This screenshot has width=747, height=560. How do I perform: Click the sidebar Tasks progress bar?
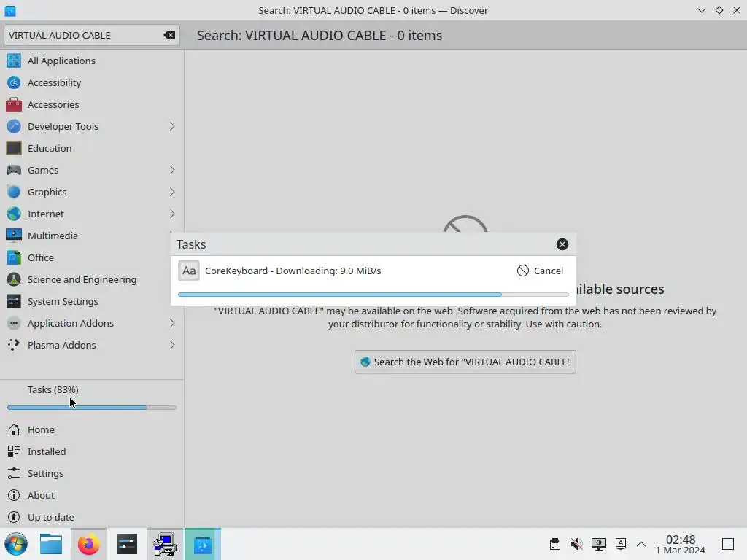(x=92, y=408)
